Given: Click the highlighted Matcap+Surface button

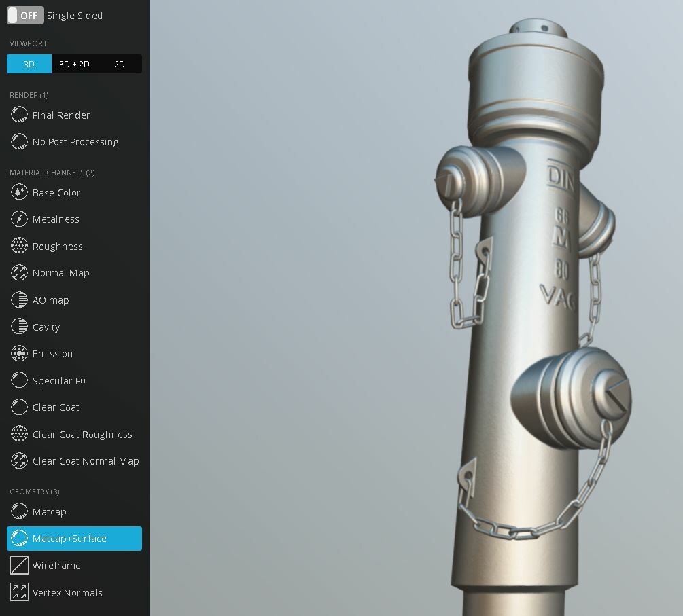Looking at the screenshot, I should [x=75, y=539].
